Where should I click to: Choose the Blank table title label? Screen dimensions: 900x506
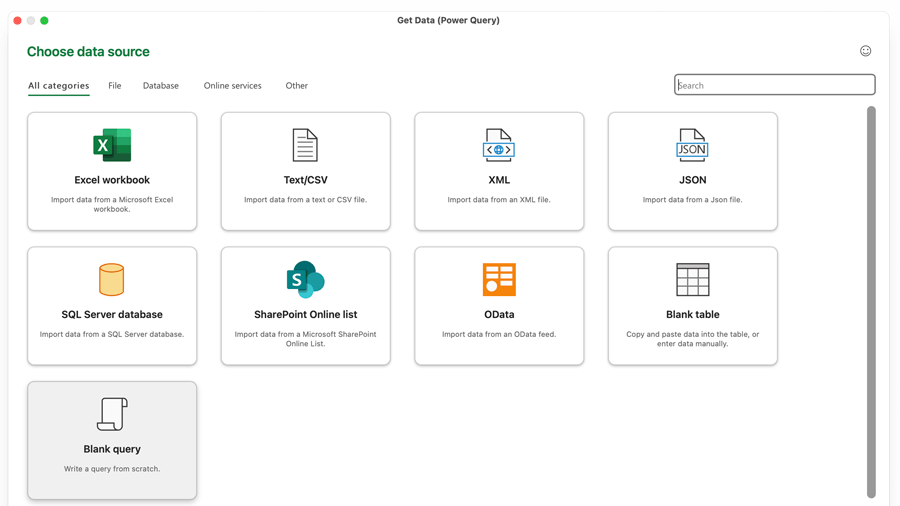692,314
